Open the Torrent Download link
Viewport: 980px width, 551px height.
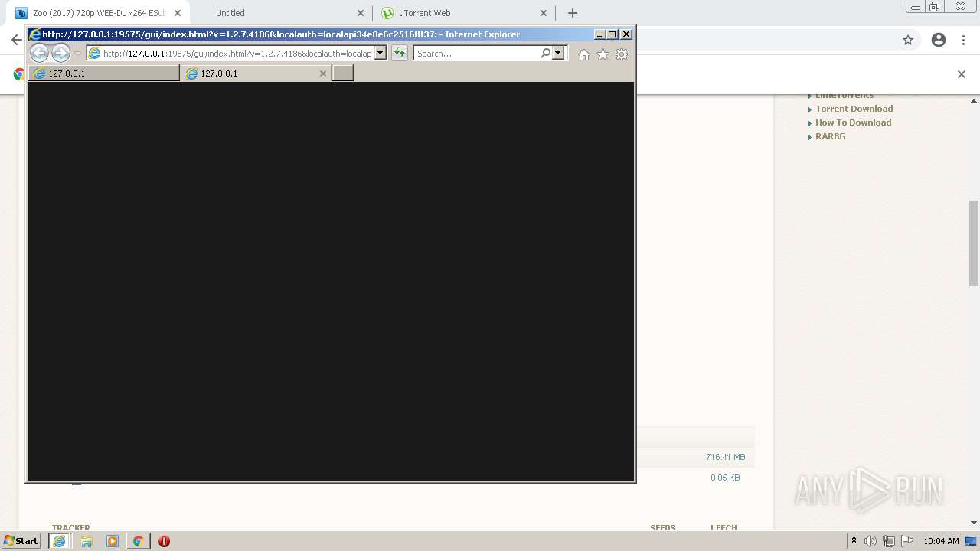coord(854,109)
